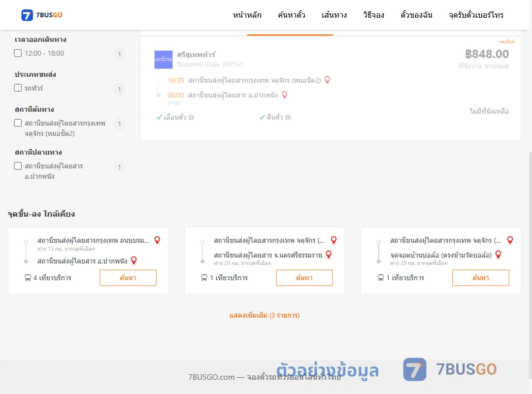This screenshot has width=532, height=394.
Task: Click ค้นหา in the ถนนบรม... card
Action: click(128, 278)
